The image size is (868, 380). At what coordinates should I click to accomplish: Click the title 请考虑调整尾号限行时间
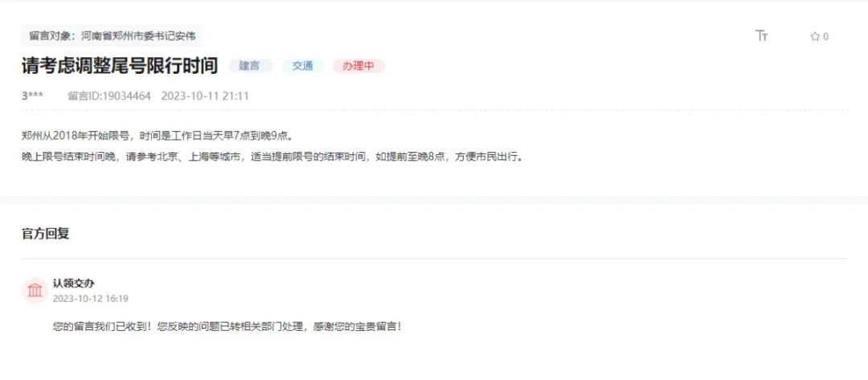coord(120,66)
